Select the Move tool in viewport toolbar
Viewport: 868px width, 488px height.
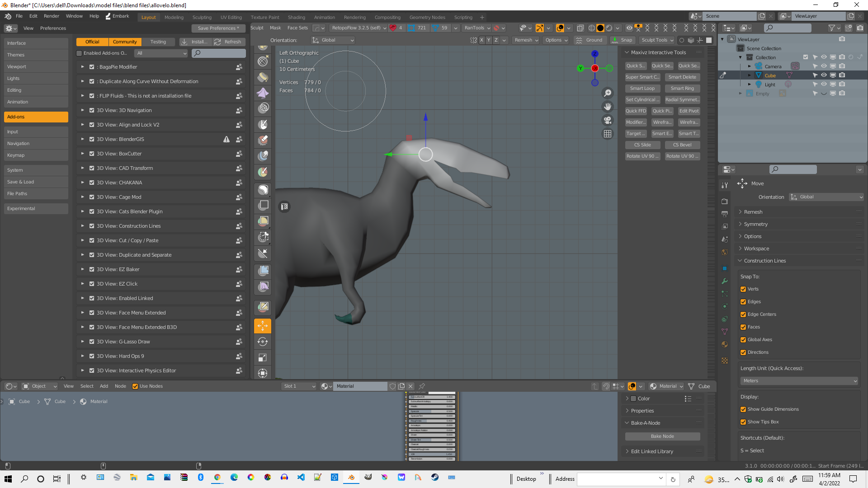tap(263, 326)
